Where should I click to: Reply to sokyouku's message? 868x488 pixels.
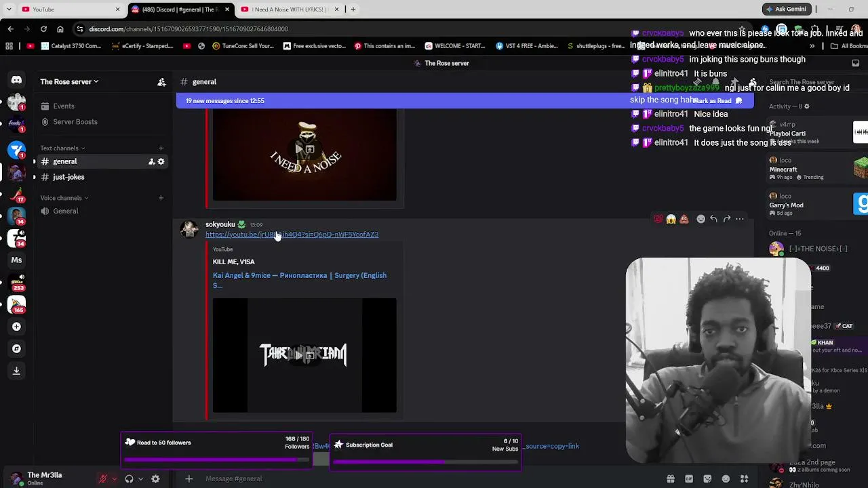[713, 219]
